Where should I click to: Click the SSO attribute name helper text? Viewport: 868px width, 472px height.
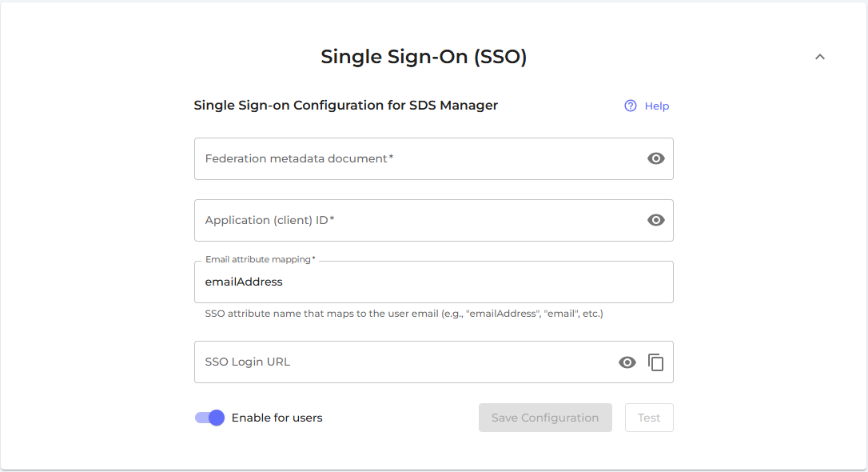tap(404, 314)
